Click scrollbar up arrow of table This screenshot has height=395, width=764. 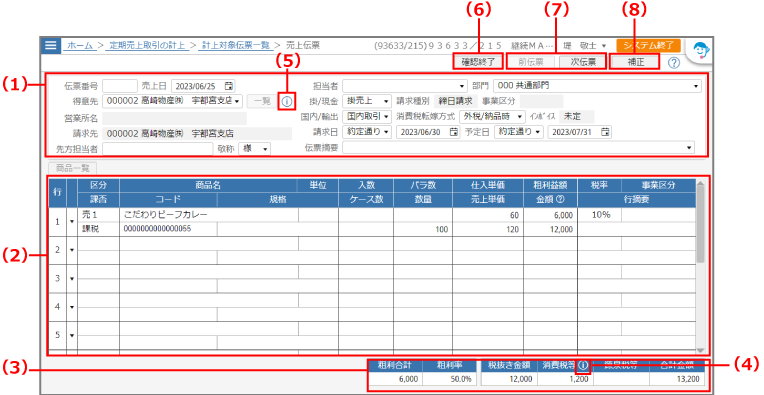coord(700,184)
